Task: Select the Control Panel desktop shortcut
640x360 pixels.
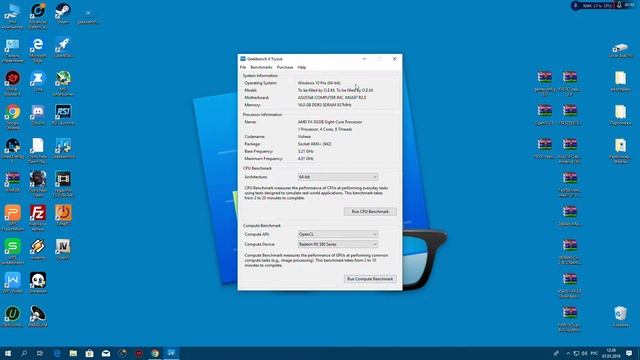Action: [12, 50]
